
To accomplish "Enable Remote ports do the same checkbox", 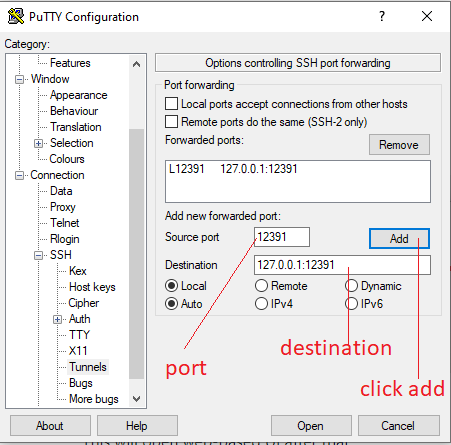I will [x=171, y=122].
